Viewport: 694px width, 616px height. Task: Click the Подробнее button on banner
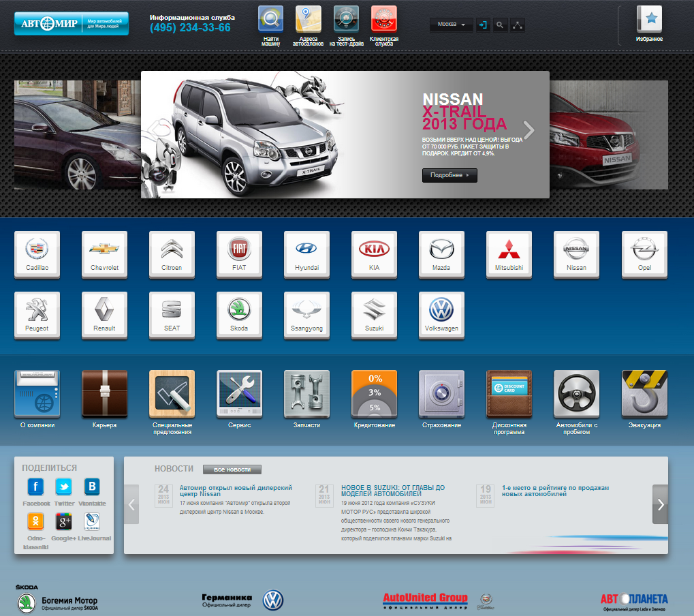(449, 175)
